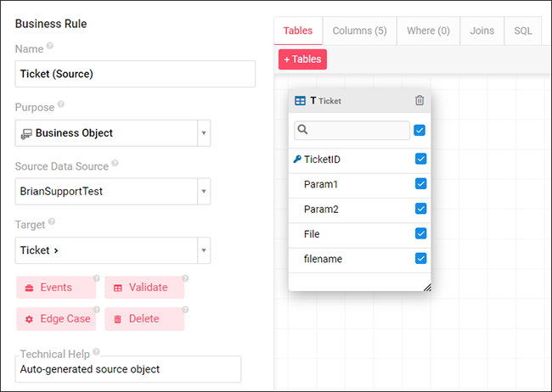Switch to the Columns (5) tab
552x392 pixels.
359,31
